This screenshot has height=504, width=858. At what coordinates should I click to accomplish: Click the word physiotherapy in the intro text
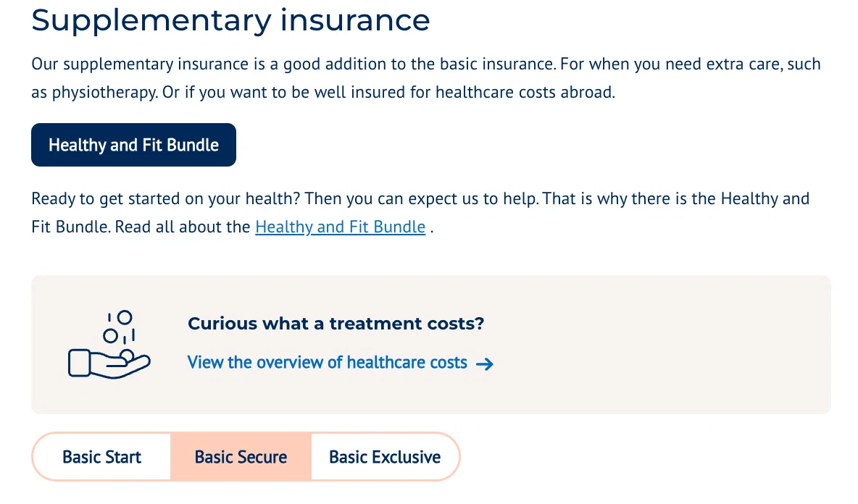pyautogui.click(x=104, y=93)
